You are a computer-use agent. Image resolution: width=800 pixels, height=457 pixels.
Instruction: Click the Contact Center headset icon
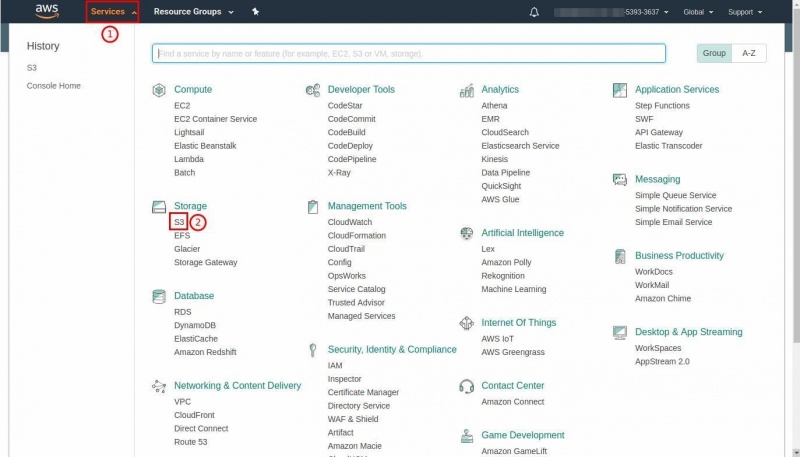pyautogui.click(x=467, y=386)
